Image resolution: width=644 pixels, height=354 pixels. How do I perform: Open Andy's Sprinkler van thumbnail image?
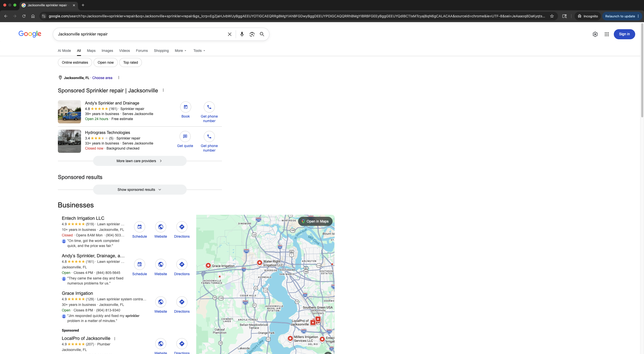[x=69, y=112]
